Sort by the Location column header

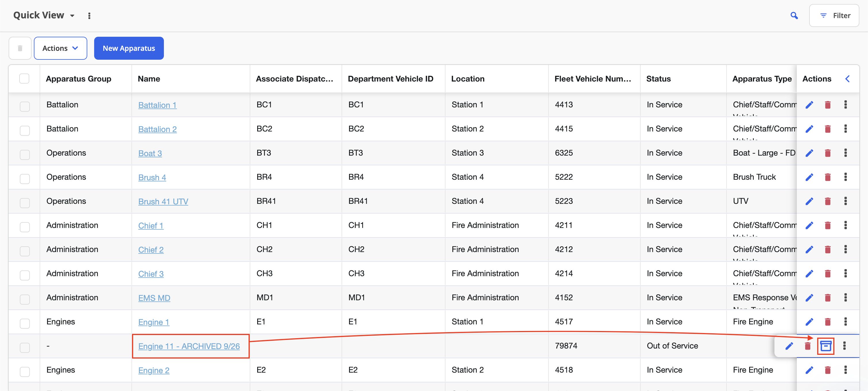click(x=468, y=79)
